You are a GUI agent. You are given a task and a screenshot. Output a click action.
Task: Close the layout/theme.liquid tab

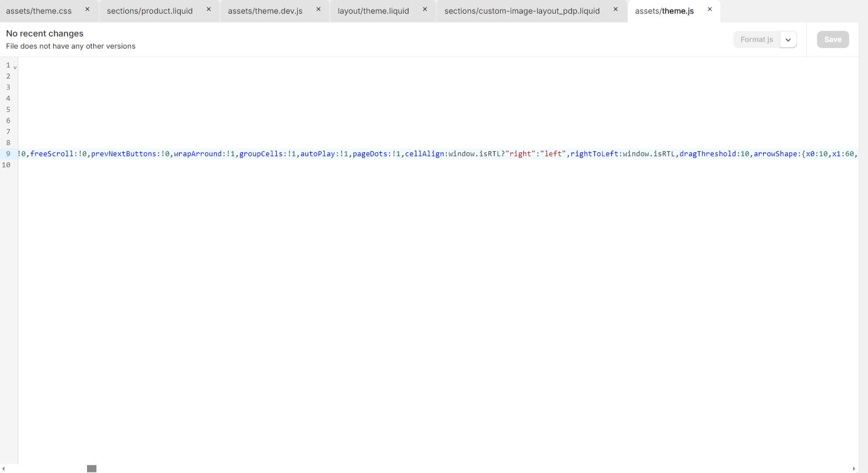(x=425, y=9)
